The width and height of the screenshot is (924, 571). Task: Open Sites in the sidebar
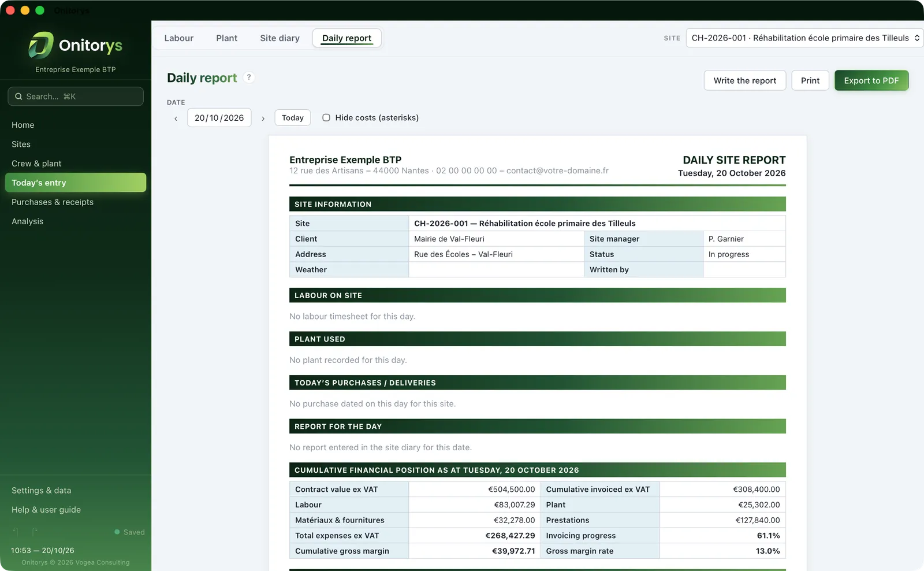pos(76,144)
